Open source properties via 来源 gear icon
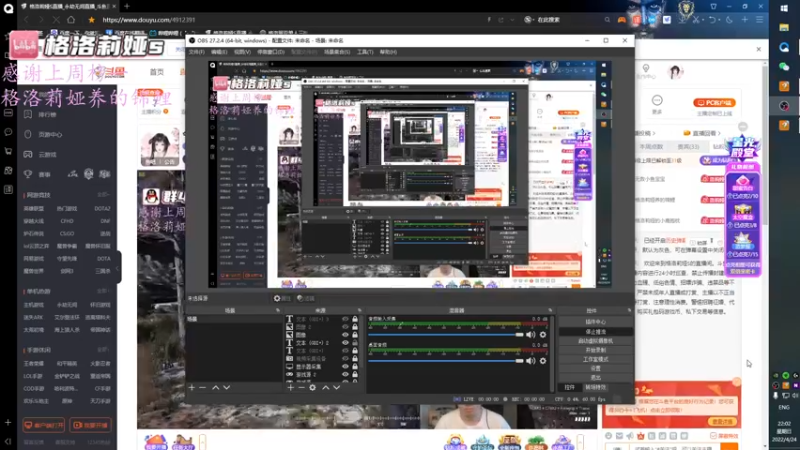 point(312,388)
